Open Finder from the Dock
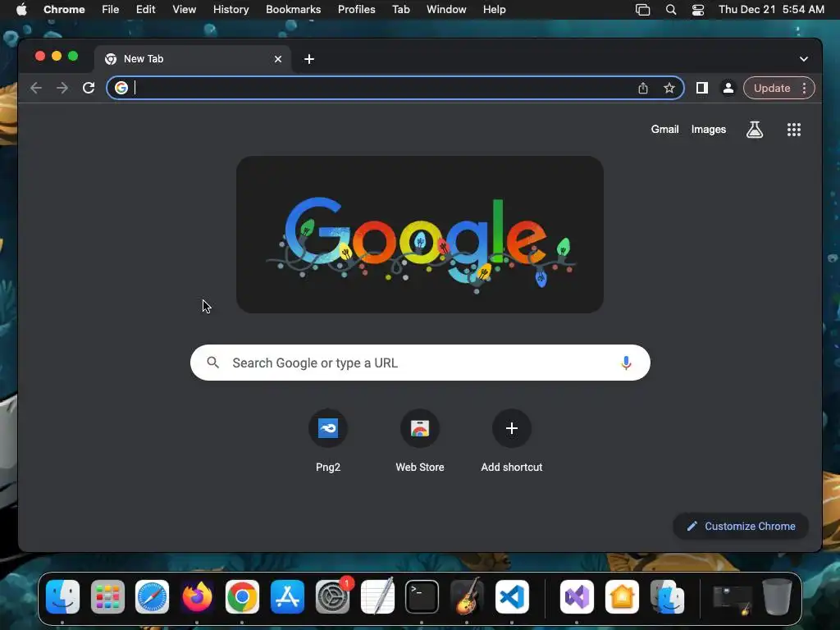Image resolution: width=840 pixels, height=630 pixels. pos(62,597)
